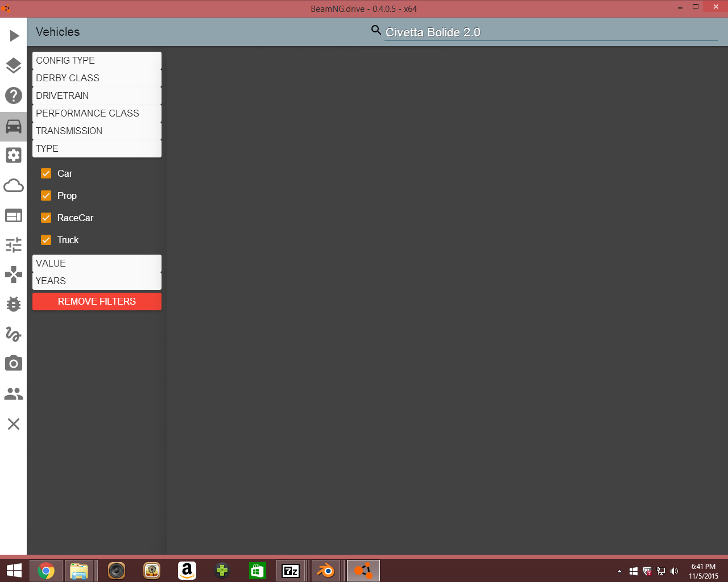728x582 pixels.
Task: Uncheck the Car type checkbox
Action: 46,173
